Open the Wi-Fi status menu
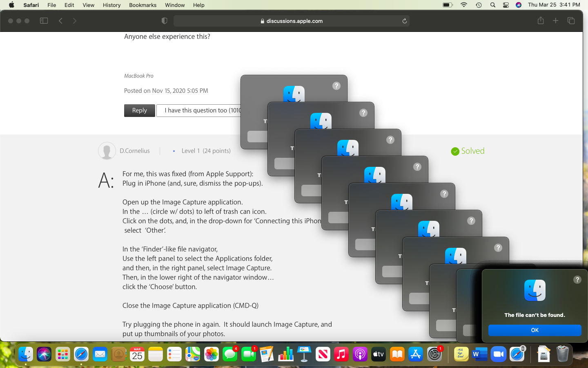The image size is (588, 368). click(x=464, y=5)
